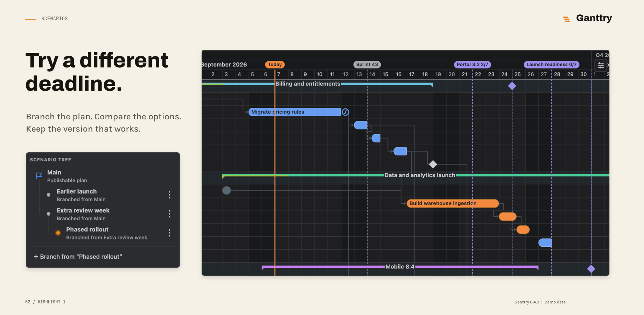Click the Launch readiness 0/7 marker
Viewport: 644px width, 315px height.
click(552, 64)
